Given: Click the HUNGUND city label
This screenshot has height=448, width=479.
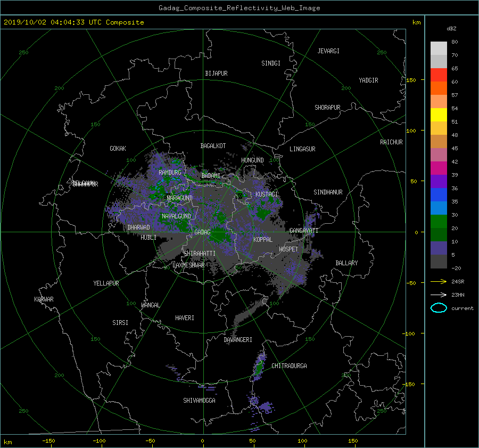Looking at the screenshot, I should (x=252, y=160).
